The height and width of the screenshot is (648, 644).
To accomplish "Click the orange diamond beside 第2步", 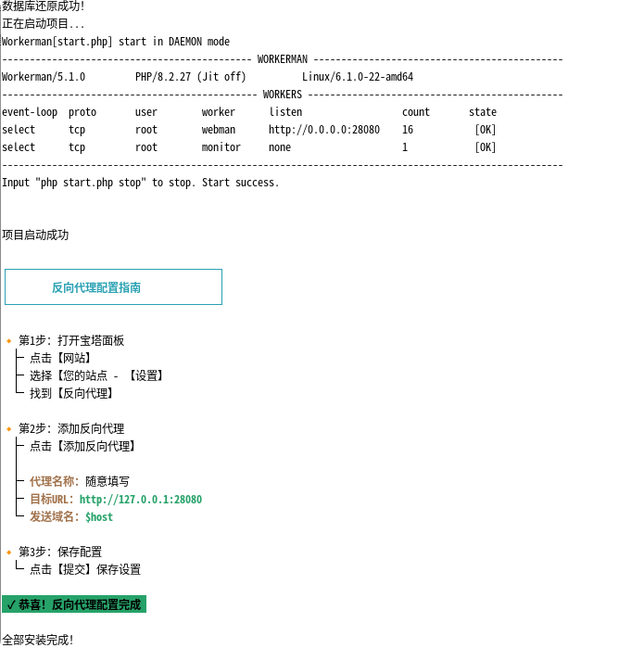I will 8,429.
